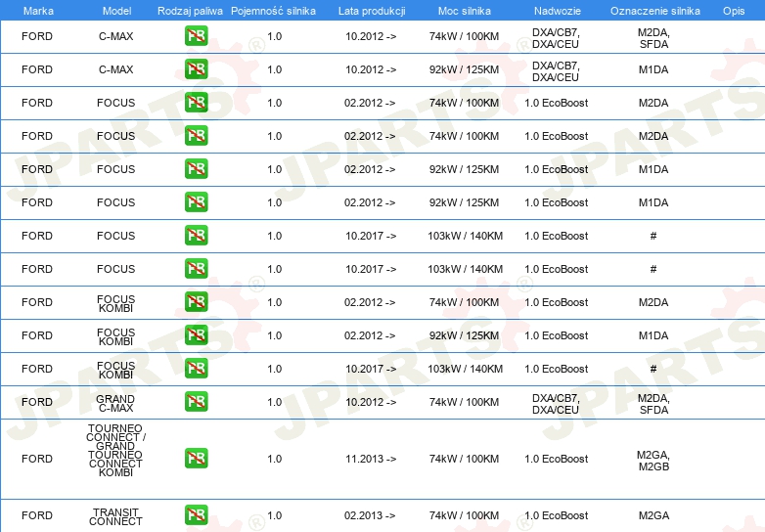
Task: Click 10.2012 -> in GRAND C-MAX row
Action: point(371,402)
